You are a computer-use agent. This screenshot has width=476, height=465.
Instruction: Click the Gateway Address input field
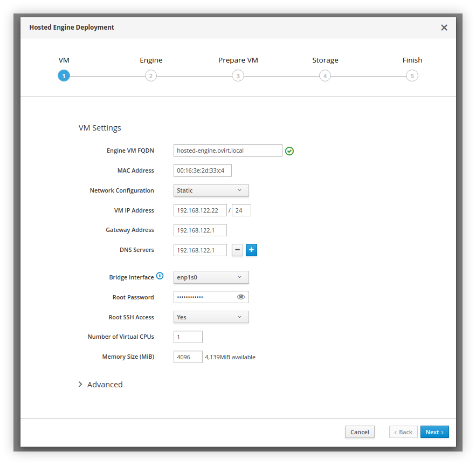[x=200, y=230]
